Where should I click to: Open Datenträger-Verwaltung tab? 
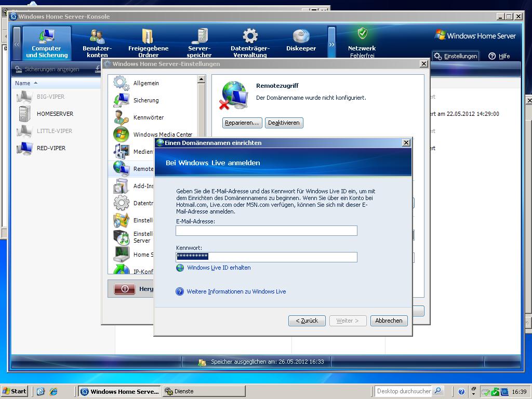[x=250, y=43]
